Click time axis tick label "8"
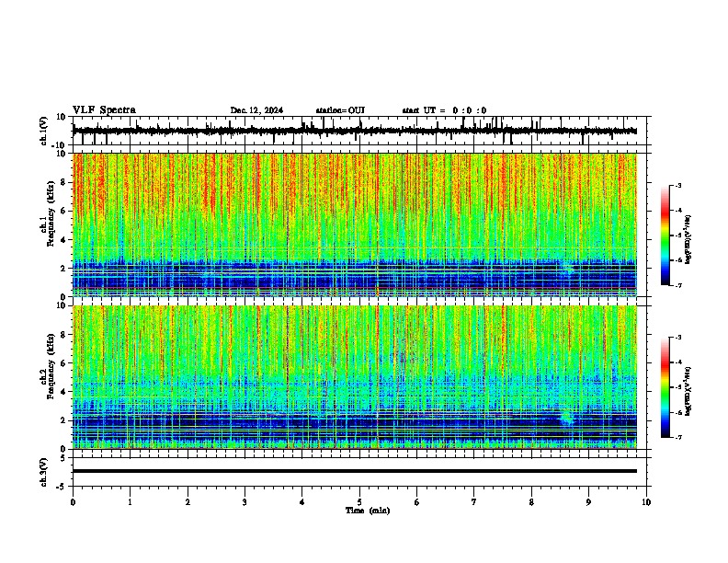This screenshot has height=563, width=728. coord(531,502)
